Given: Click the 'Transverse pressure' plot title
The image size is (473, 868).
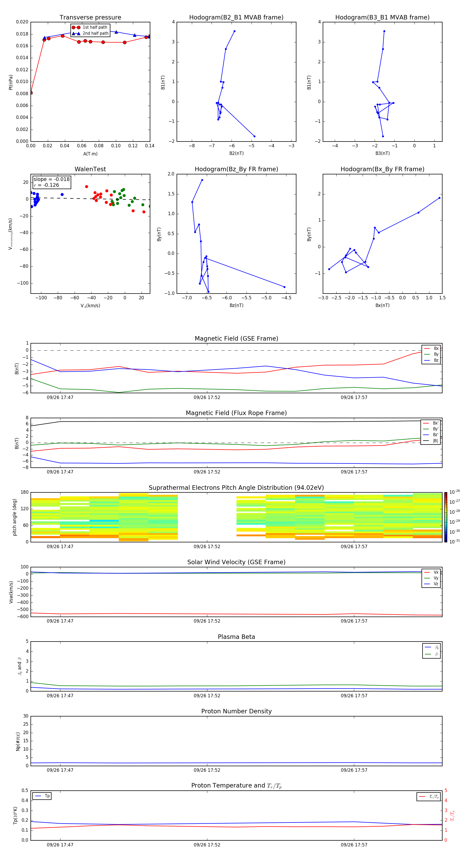Looking at the screenshot, I should point(90,18).
